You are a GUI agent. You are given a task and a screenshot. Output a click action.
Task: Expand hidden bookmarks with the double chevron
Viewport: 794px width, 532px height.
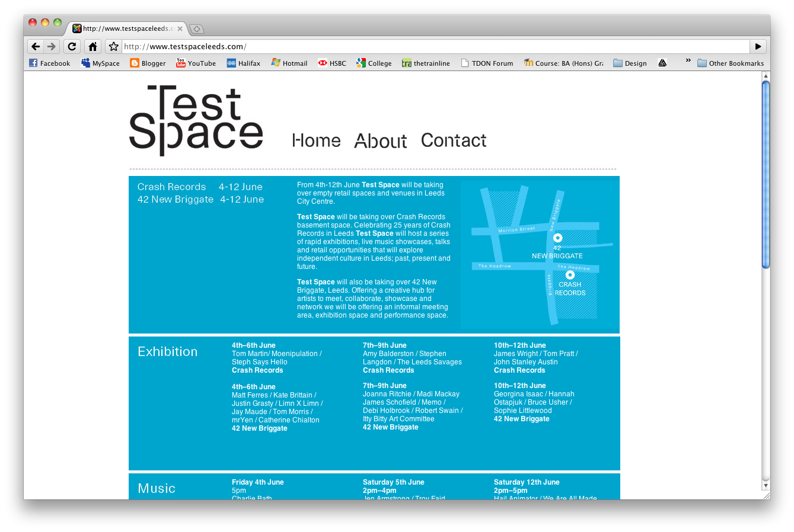(x=688, y=60)
